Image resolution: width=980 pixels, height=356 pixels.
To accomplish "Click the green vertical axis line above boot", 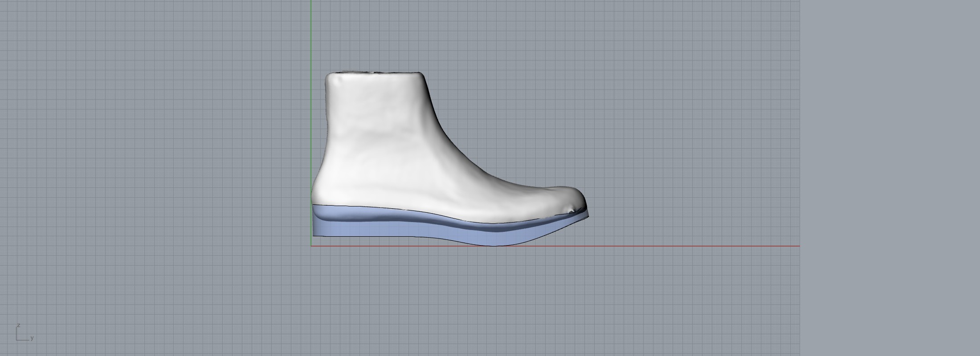I will 311,36.
